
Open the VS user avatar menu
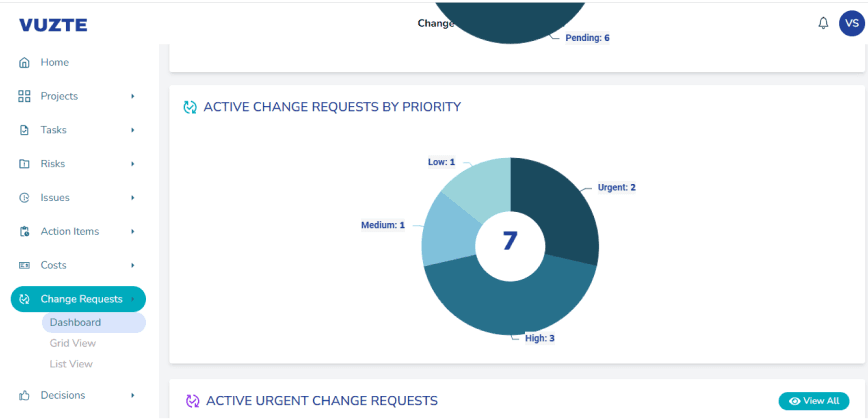click(x=850, y=23)
